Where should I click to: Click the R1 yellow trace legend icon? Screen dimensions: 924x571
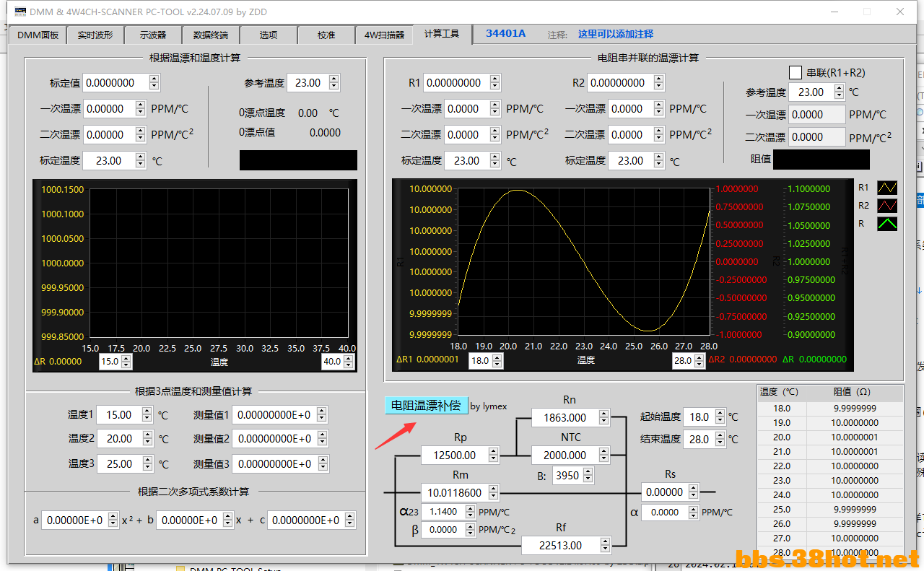click(x=887, y=188)
